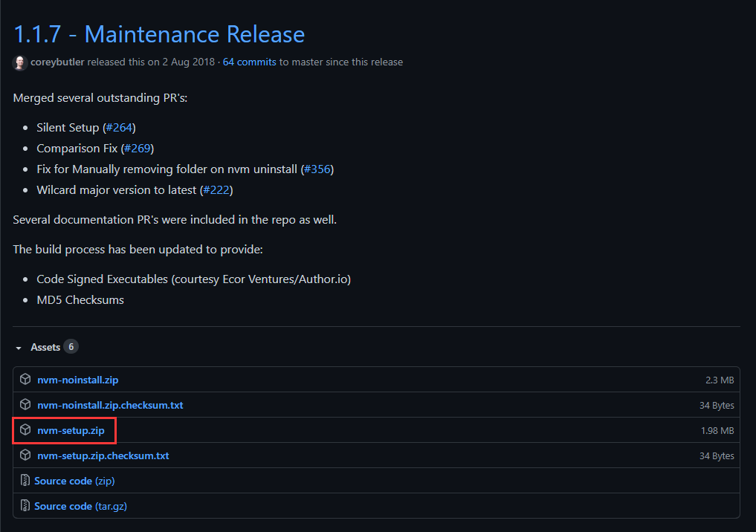Click the archive icon beside Source code (zip)
The image size is (756, 532).
25,481
